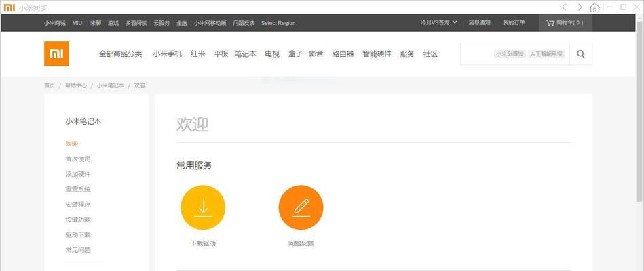Click 小米5s首发 search suggestion tag
644x271 pixels.
point(509,54)
